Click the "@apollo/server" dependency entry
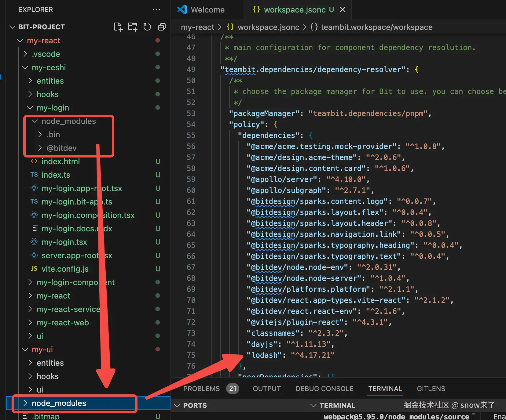The image size is (506, 420). pyautogui.click(x=308, y=179)
